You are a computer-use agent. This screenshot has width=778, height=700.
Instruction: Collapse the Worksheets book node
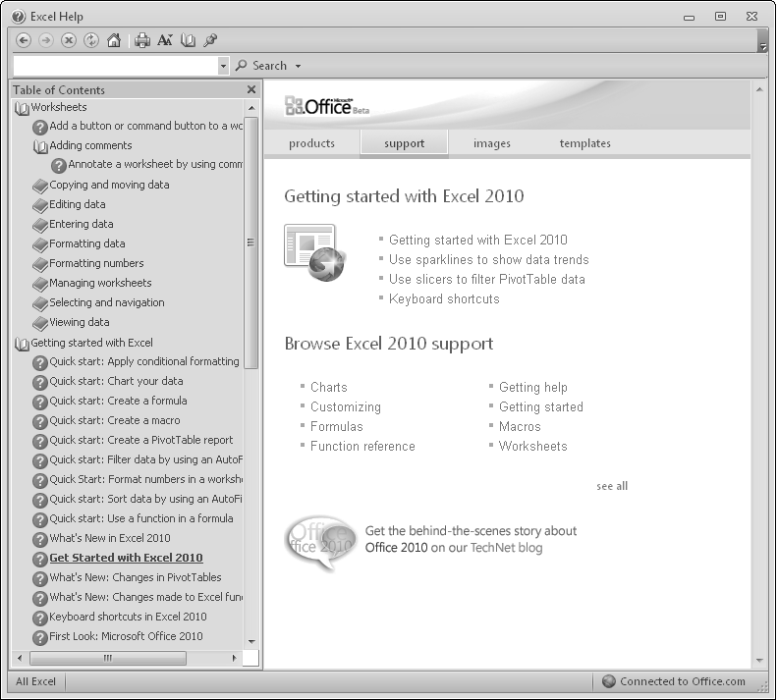(22, 108)
